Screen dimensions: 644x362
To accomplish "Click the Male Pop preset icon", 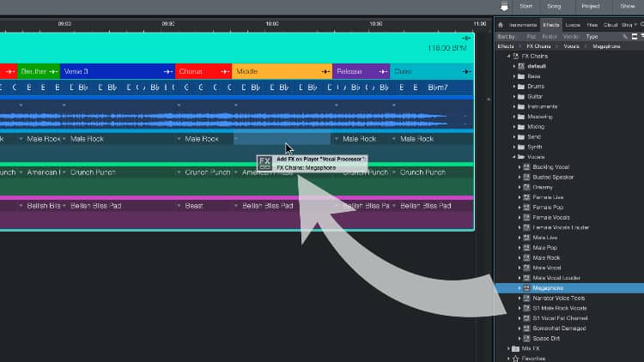I will (x=526, y=248).
